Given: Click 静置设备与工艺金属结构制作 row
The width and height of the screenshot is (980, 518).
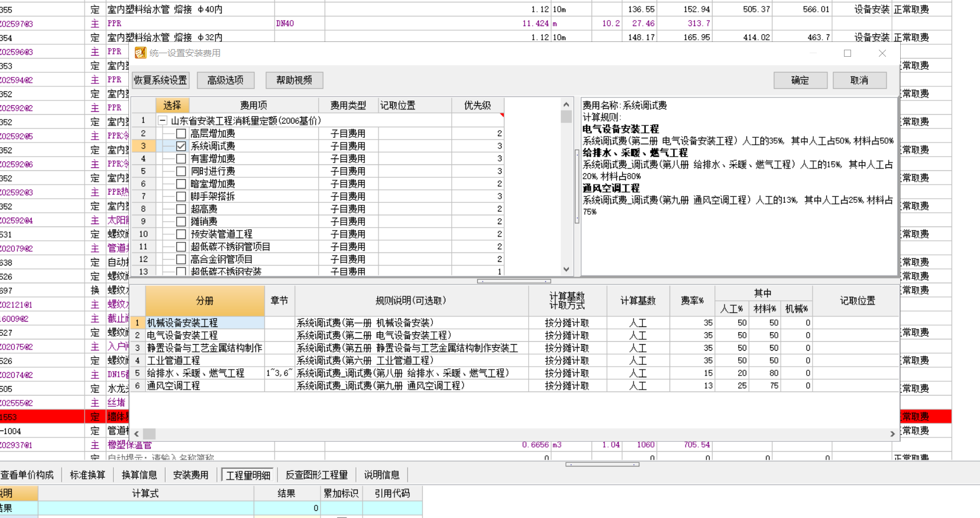Looking at the screenshot, I should (x=205, y=348).
